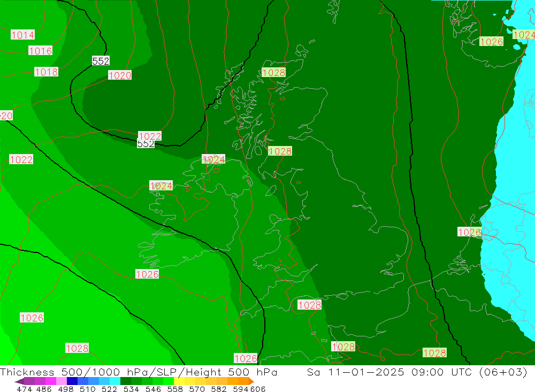535x392 pixels.
Task: Click the purple arrow at legend start
Action: point(19,381)
